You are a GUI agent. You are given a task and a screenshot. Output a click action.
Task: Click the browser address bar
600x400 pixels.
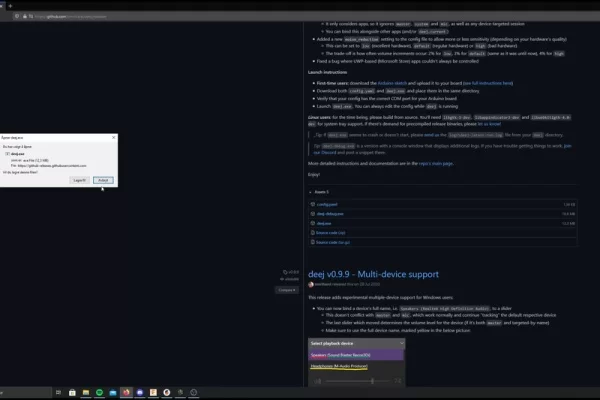(x=306, y=16)
